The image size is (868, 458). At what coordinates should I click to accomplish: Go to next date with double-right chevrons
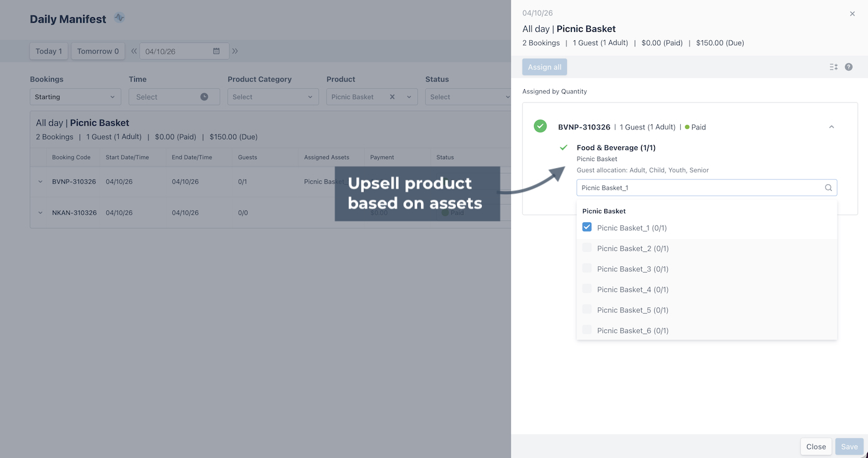235,51
